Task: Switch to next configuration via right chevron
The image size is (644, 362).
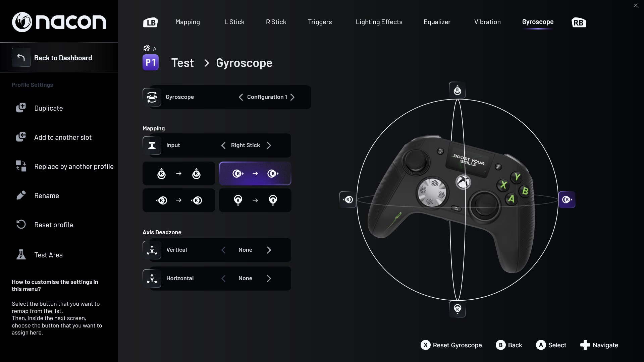Action: click(x=292, y=97)
